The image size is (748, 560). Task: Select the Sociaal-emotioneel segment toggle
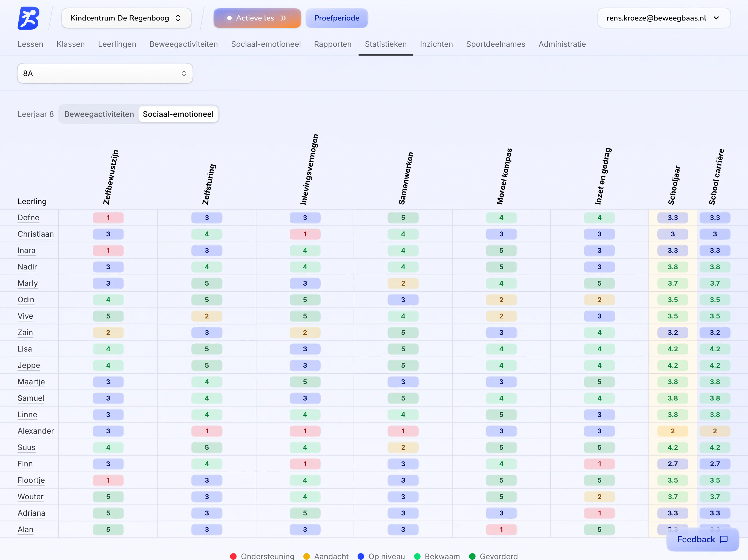click(x=178, y=114)
